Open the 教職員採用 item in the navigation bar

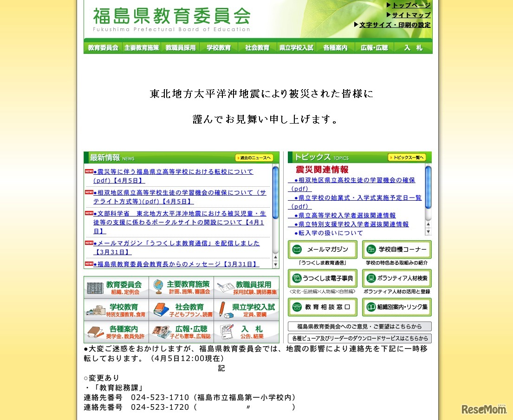(x=180, y=47)
